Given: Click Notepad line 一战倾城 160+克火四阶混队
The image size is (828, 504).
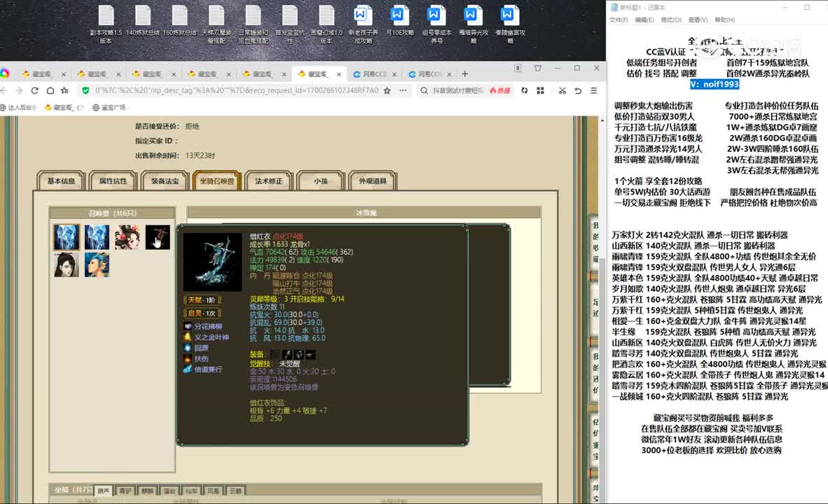Looking at the screenshot, I should pyautogui.click(x=700, y=396).
